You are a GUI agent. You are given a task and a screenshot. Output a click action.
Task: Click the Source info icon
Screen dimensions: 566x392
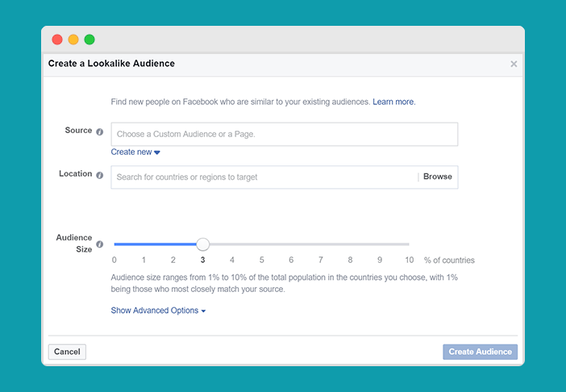pos(100,131)
